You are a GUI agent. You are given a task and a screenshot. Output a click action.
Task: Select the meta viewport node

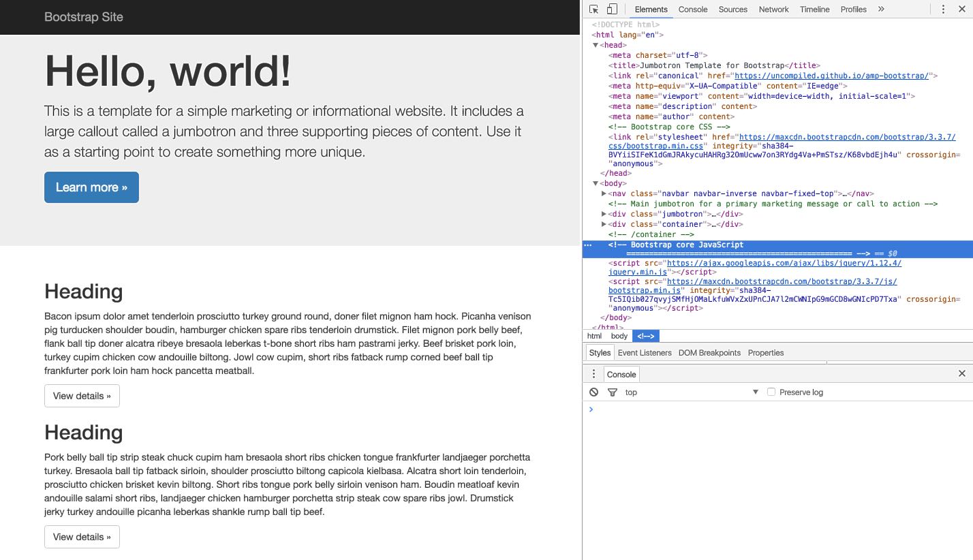pyautogui.click(x=762, y=96)
